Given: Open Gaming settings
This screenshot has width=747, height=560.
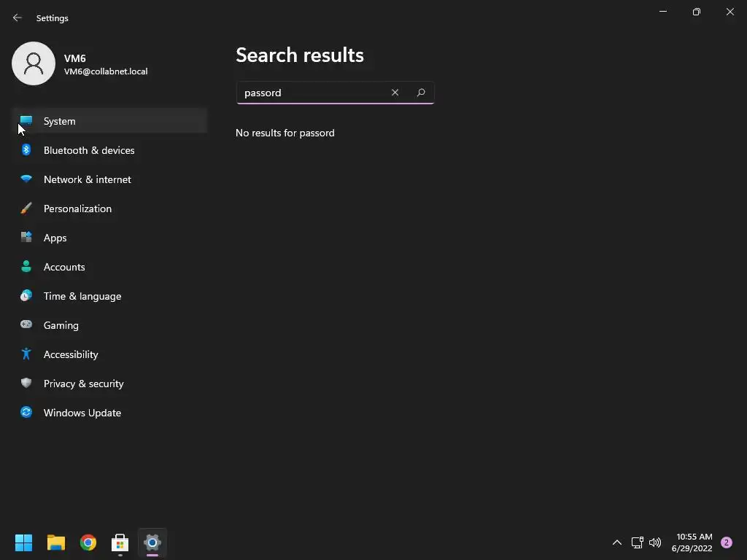Looking at the screenshot, I should coord(110,325).
